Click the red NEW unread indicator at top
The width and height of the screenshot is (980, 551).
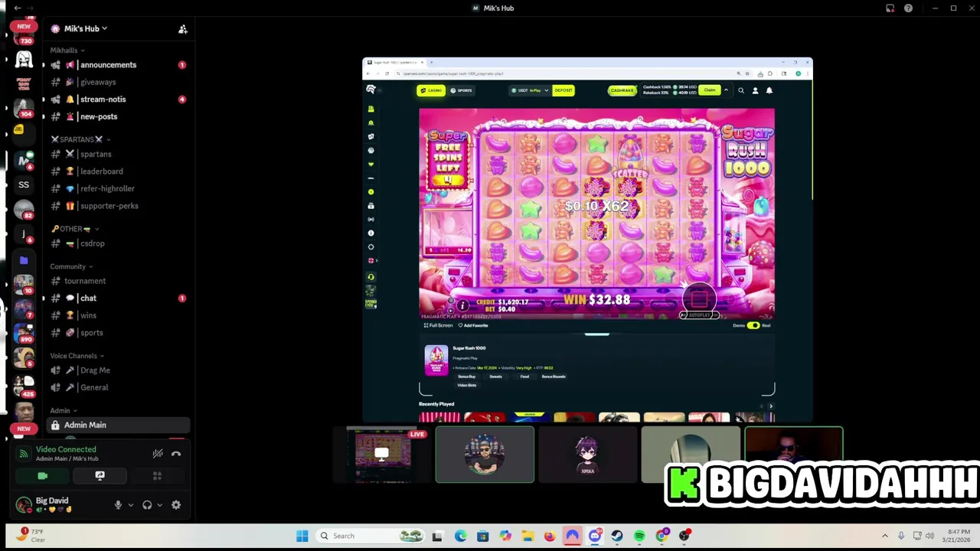(x=24, y=26)
